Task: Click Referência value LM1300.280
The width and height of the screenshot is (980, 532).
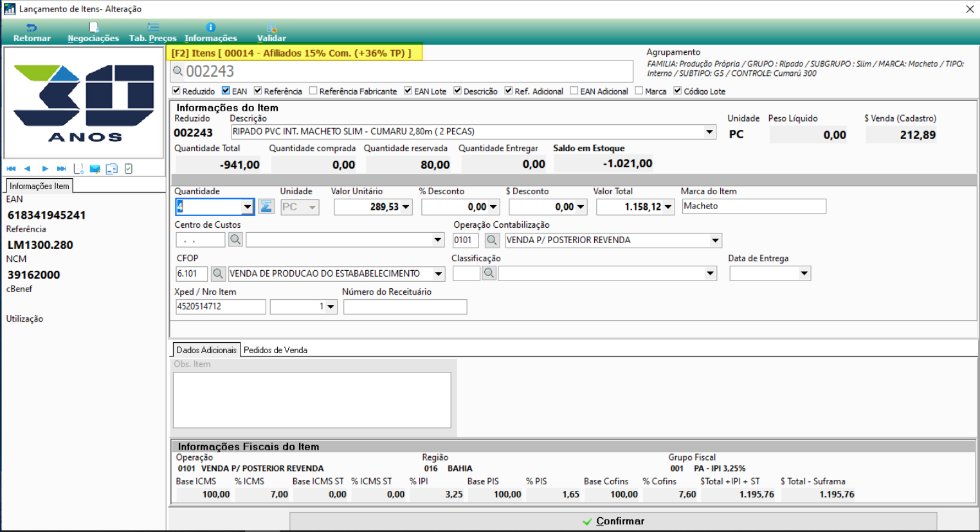Action: point(41,245)
